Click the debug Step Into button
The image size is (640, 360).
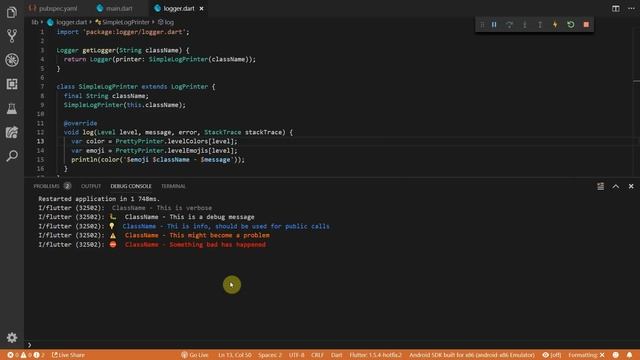click(x=524, y=24)
